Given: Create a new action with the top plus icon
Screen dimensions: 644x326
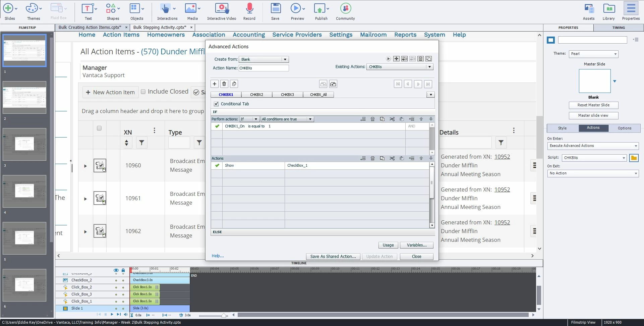Looking at the screenshot, I should (396, 59).
